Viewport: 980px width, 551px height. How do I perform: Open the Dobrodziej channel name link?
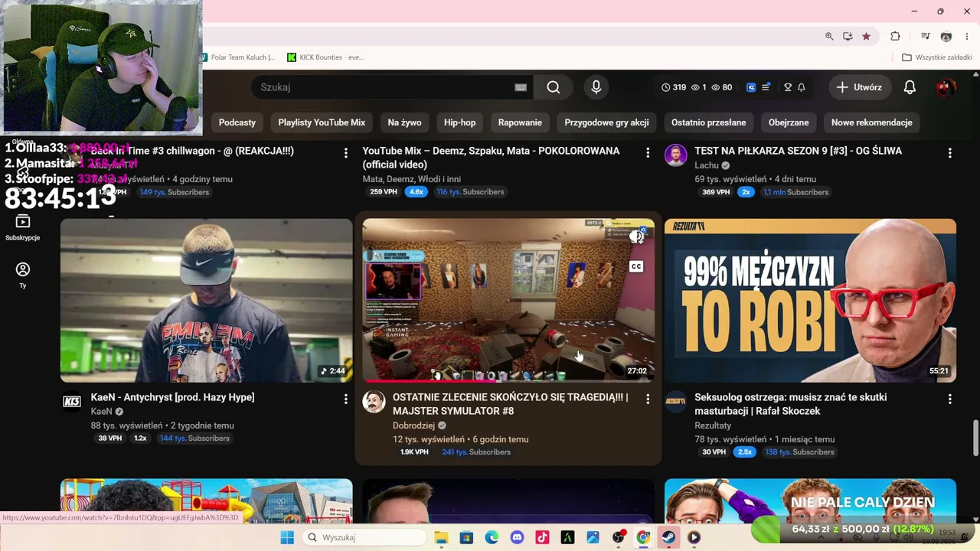pos(413,425)
